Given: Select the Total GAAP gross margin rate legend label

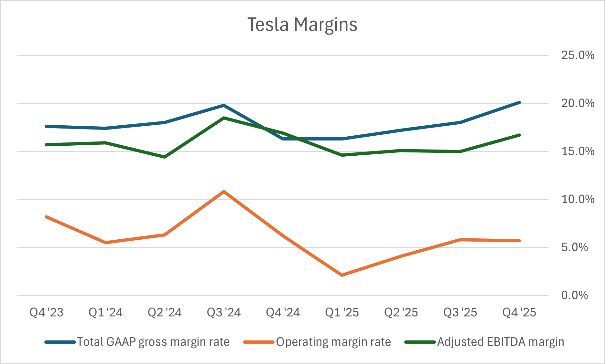Looking at the screenshot, I should [x=153, y=342].
